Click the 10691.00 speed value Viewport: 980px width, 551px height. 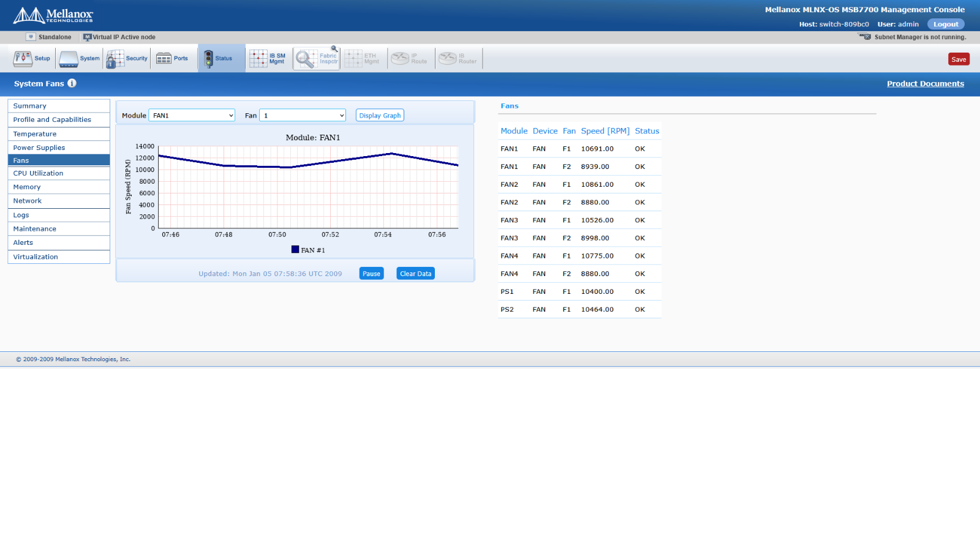[x=597, y=149]
